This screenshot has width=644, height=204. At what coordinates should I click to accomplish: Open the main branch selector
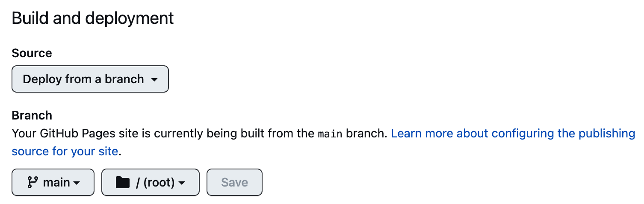click(53, 183)
